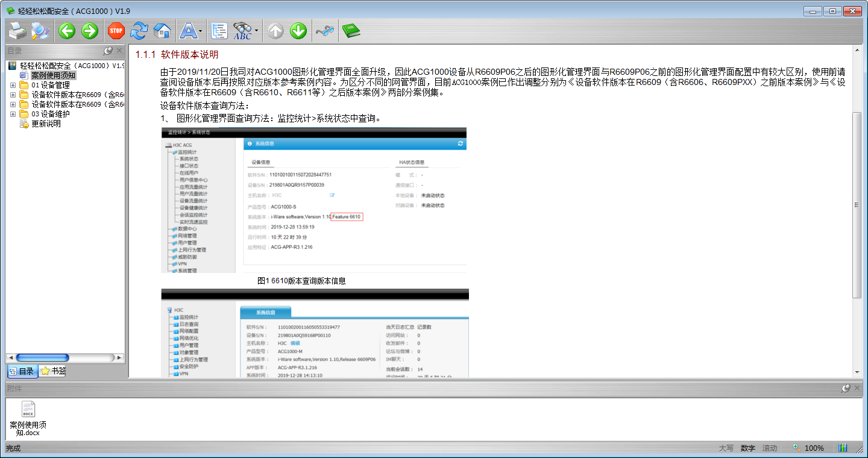
Task: Close the 附件 attachments panel
Action: (857, 388)
